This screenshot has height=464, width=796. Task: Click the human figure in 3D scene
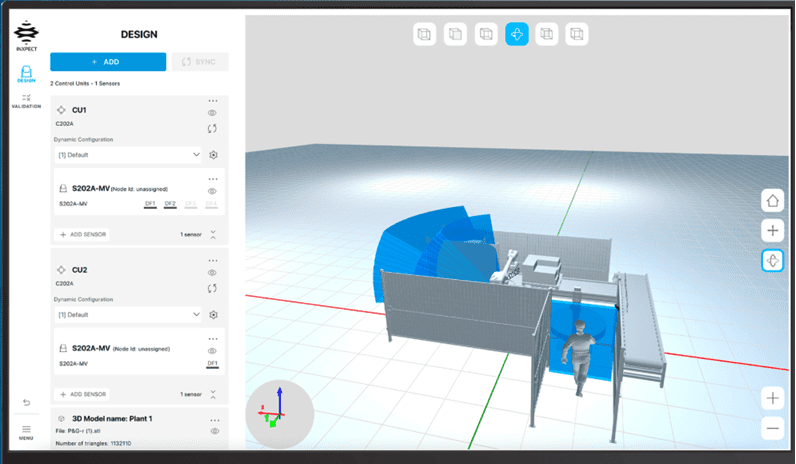[x=579, y=358]
